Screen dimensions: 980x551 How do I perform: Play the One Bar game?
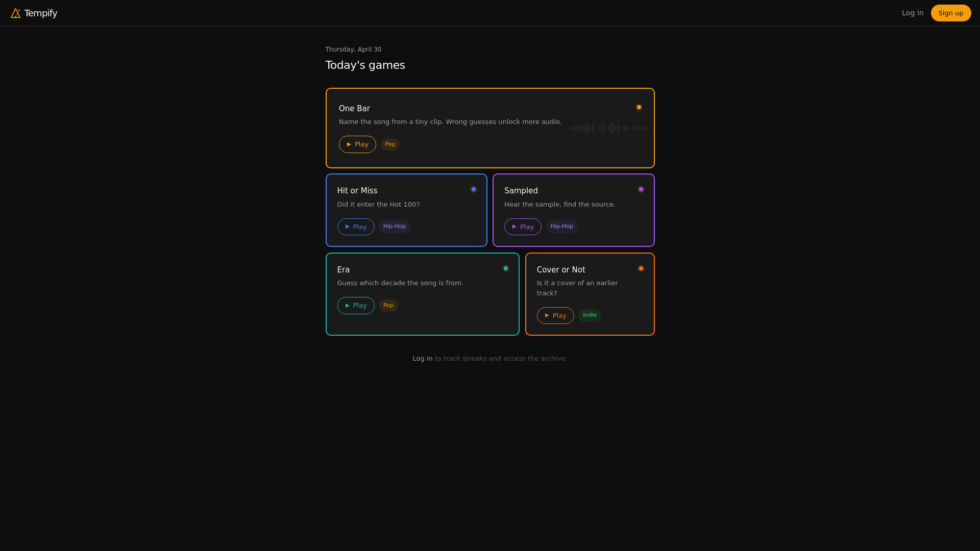click(357, 144)
